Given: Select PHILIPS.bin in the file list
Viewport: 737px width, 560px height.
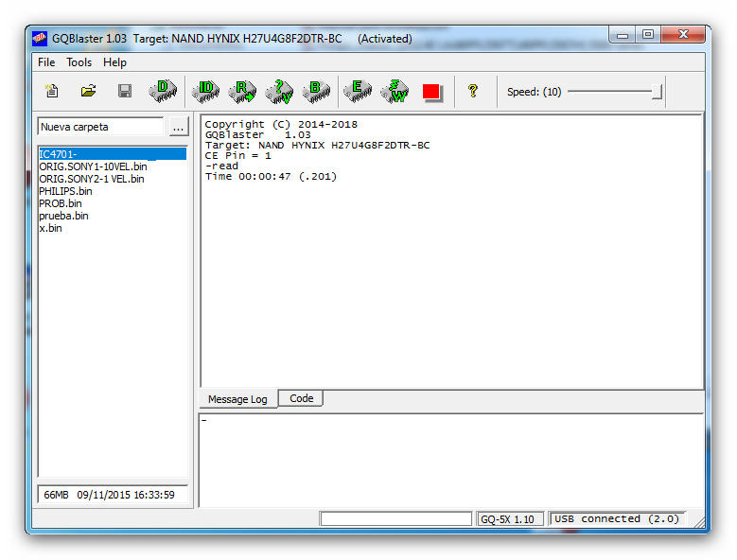Looking at the screenshot, I should tap(66, 191).
